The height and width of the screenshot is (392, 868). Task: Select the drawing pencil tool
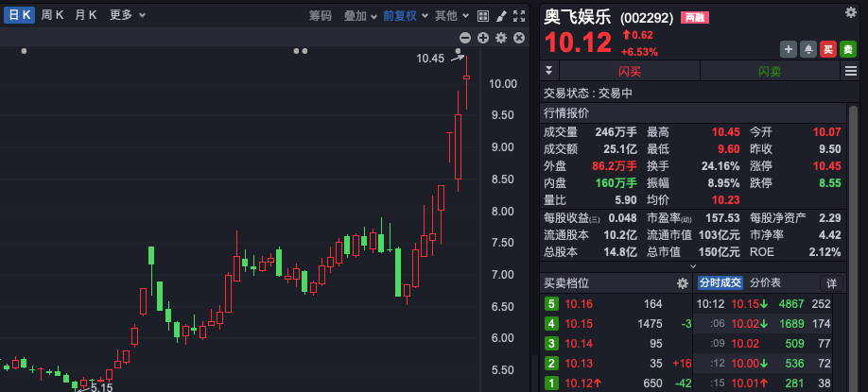point(501,16)
